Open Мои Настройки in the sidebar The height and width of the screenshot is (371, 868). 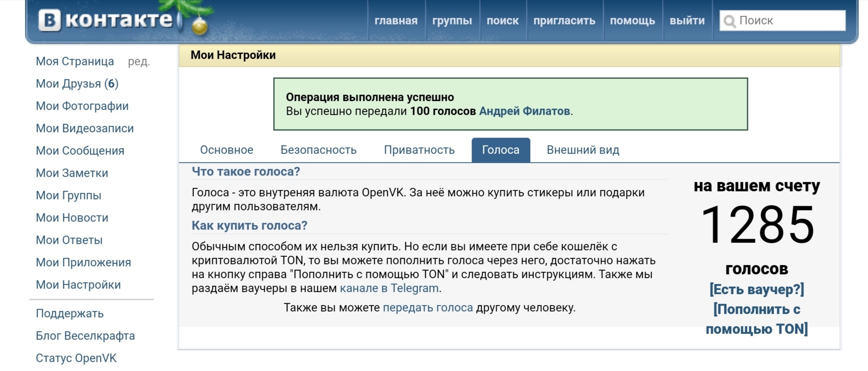click(x=78, y=285)
